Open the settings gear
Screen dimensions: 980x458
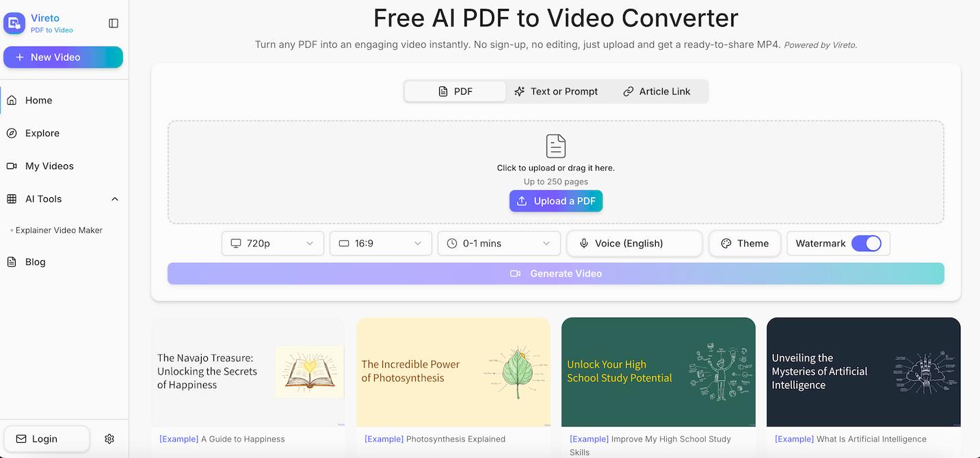(109, 438)
